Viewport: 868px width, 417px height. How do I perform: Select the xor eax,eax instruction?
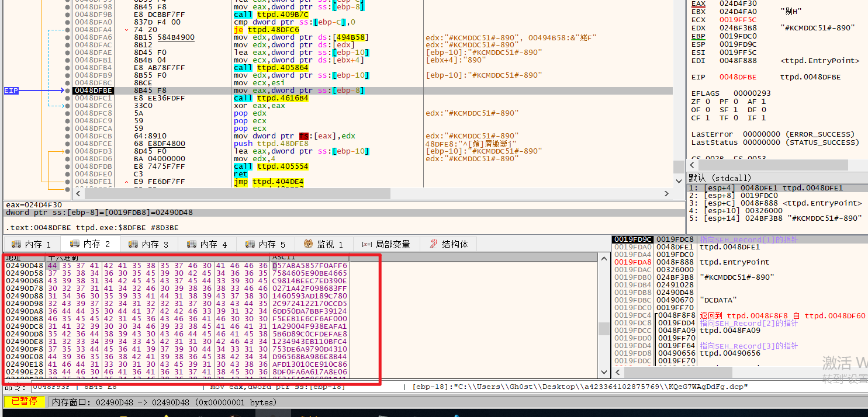point(259,106)
